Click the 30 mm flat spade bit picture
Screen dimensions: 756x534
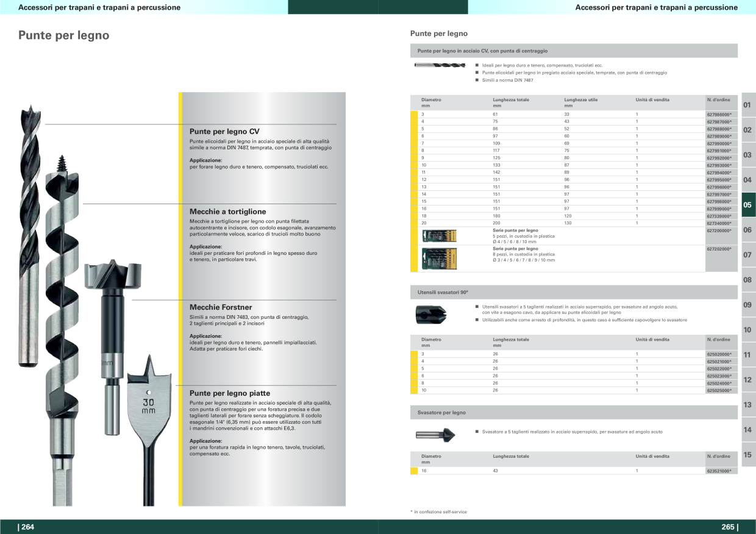tap(148, 430)
